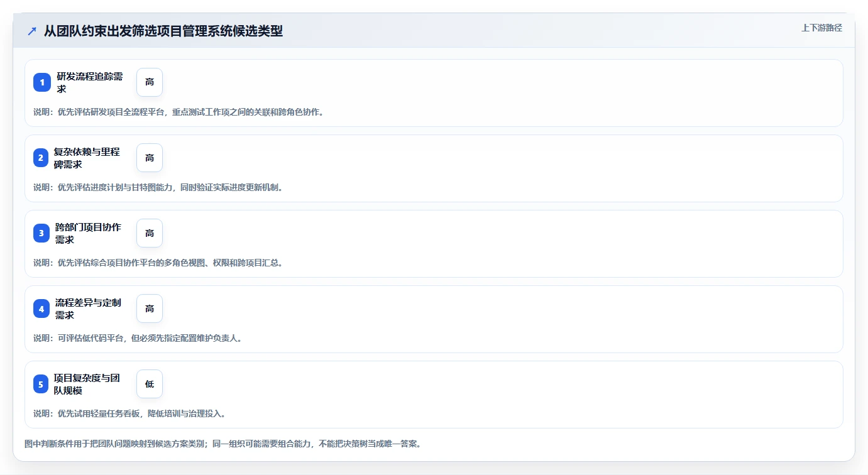Screen dimensions: 868x475
Task: Select the 项目复杂度与团队规模 heading
Action: (x=87, y=384)
